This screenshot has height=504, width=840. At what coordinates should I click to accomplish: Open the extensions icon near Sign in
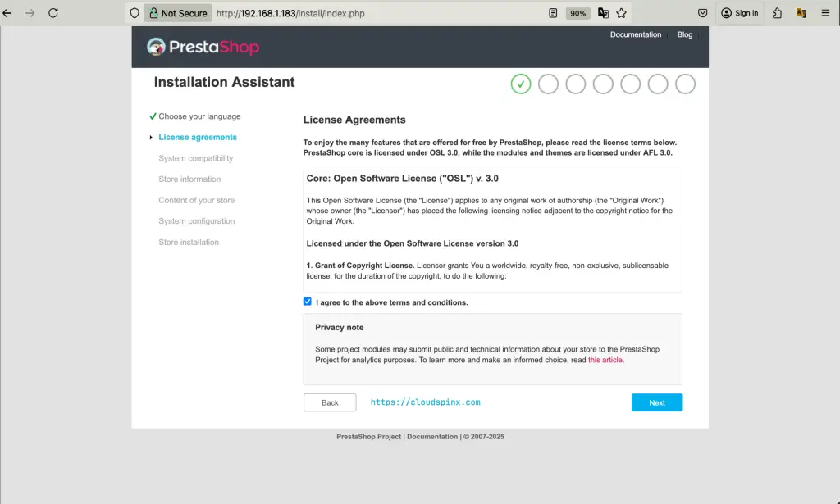(778, 12)
